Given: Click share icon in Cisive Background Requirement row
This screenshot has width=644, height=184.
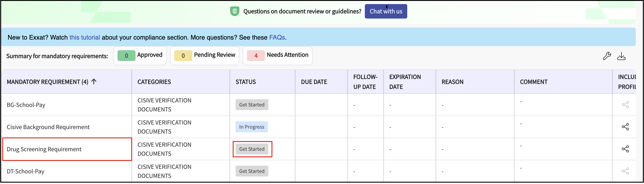Looking at the screenshot, I should [x=625, y=127].
